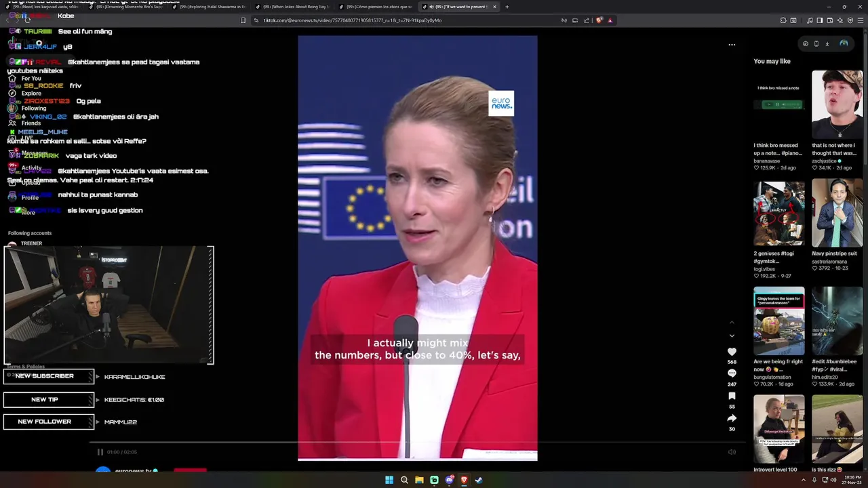Open the taskbar clock showing 10:16 PM
Viewport: 868px width, 488px height.
pyautogui.click(x=852, y=480)
